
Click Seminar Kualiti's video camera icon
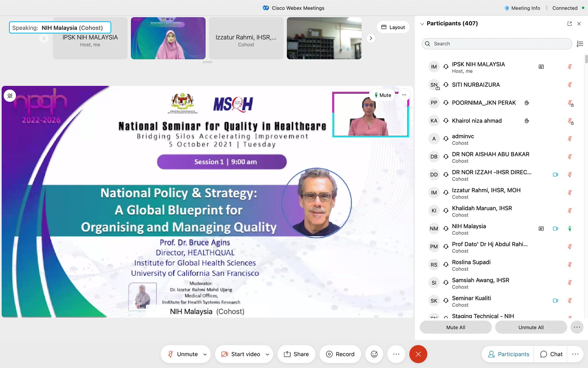click(x=555, y=300)
